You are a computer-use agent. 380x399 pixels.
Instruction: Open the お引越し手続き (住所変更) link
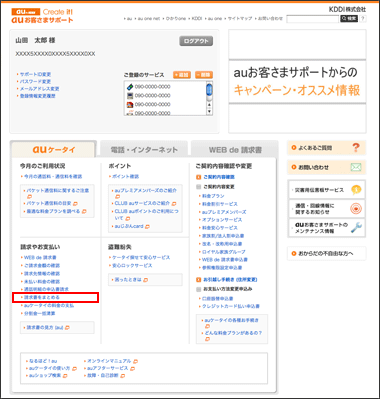(230, 280)
